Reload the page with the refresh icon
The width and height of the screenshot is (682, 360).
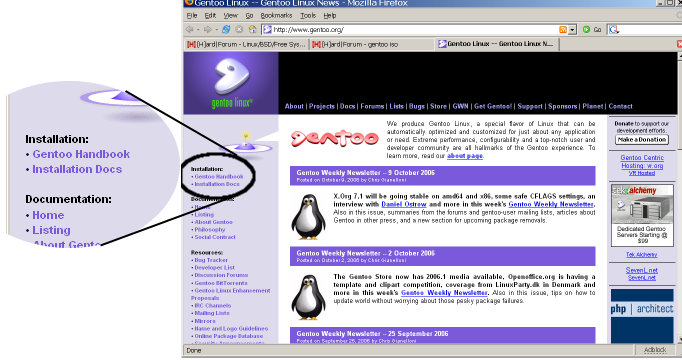tap(226, 30)
